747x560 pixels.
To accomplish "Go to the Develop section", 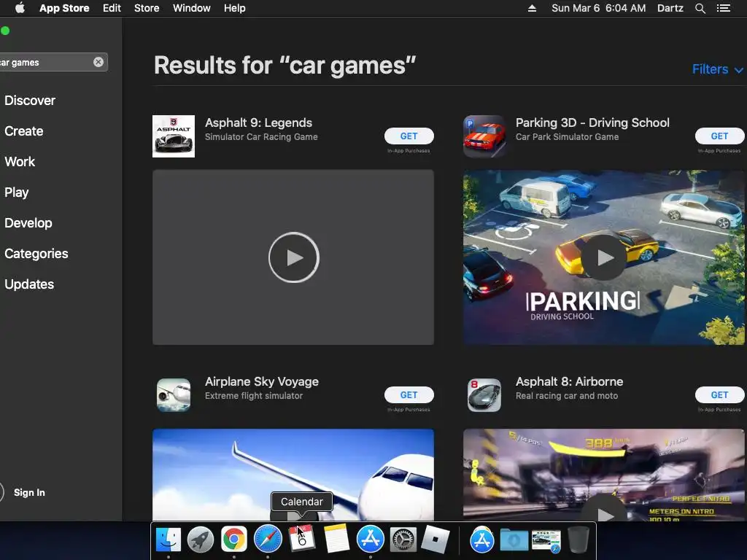I will point(28,223).
